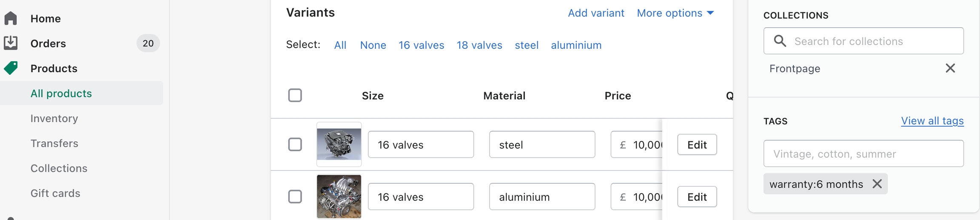Toggle the select-all variants checkbox
Viewport: 980px width, 220px height.
pos(295,95)
